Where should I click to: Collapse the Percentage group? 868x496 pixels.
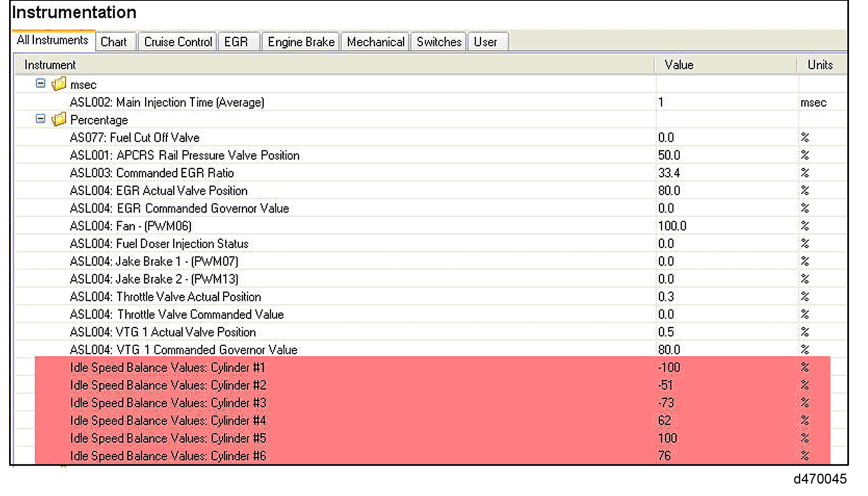(x=41, y=119)
